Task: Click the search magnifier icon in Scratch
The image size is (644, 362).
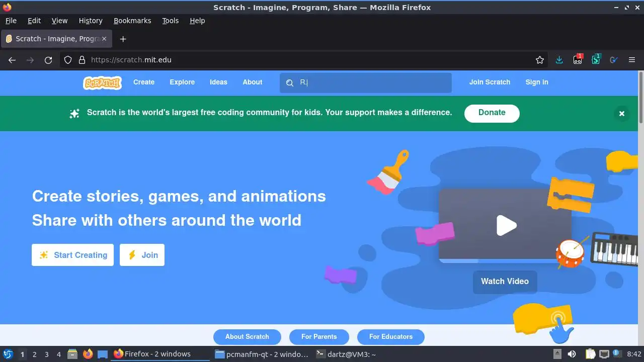Action: click(x=290, y=83)
